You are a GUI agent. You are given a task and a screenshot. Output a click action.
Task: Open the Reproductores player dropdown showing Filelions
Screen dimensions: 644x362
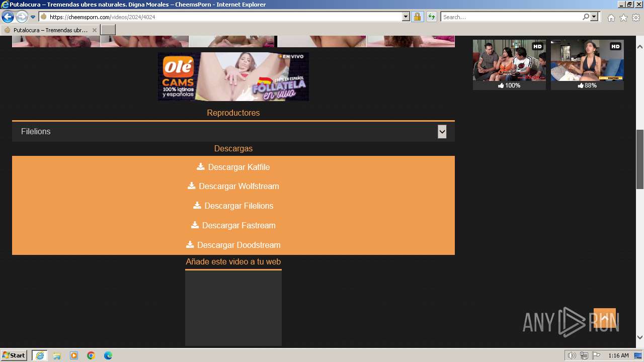point(233,132)
